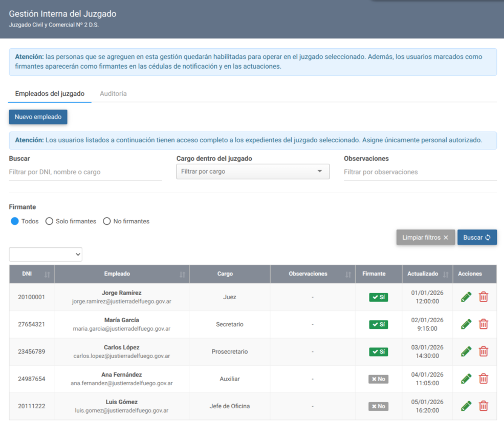Viewport: 504px width, 422px height.
Task: Open the Filtrar por cargo dropdown
Action: pos(253,172)
